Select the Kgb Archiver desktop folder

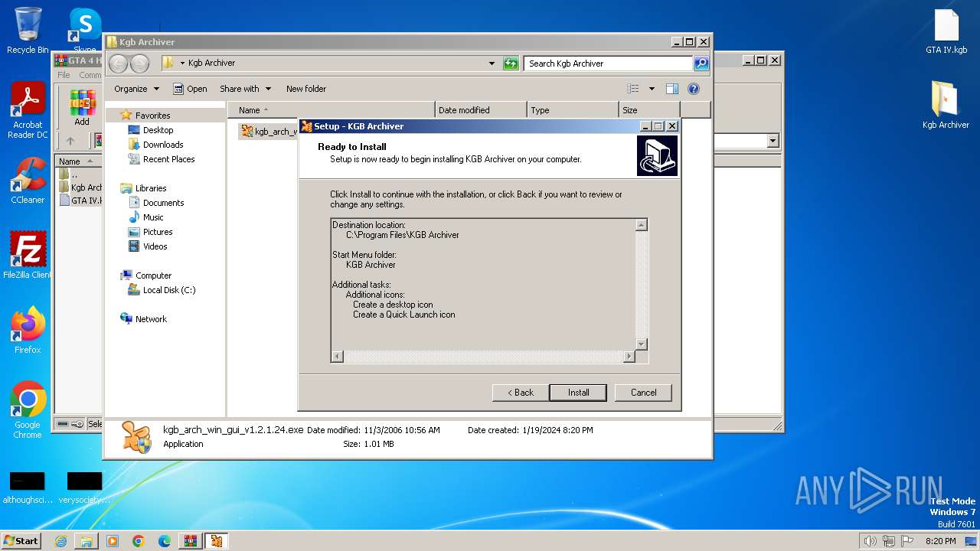[x=946, y=106]
